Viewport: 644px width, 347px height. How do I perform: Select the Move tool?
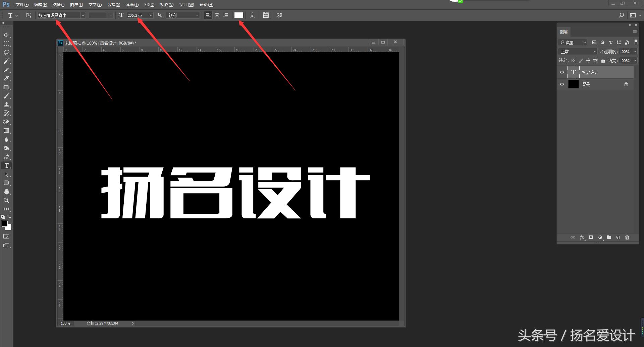point(7,35)
